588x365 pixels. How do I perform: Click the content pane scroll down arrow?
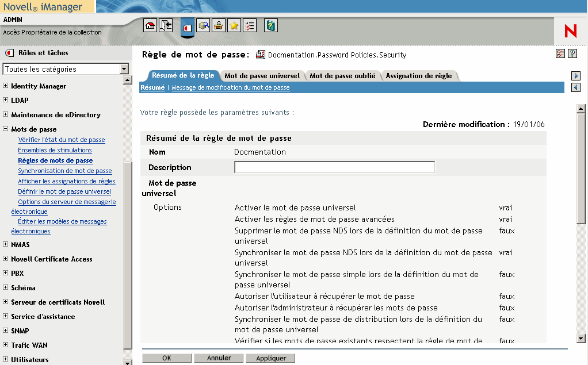pyautogui.click(x=581, y=339)
